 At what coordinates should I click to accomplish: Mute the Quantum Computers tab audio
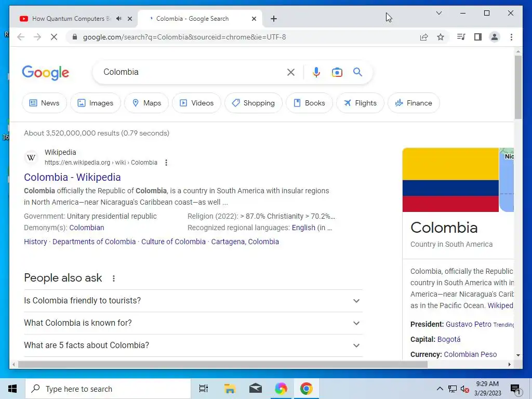point(119,18)
